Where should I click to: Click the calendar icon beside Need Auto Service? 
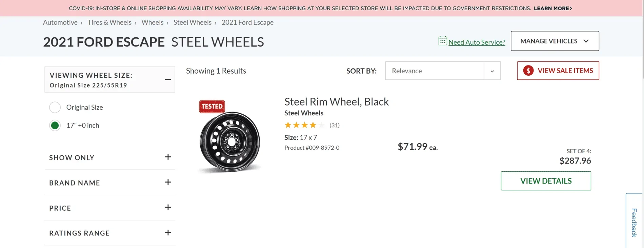pyautogui.click(x=442, y=40)
